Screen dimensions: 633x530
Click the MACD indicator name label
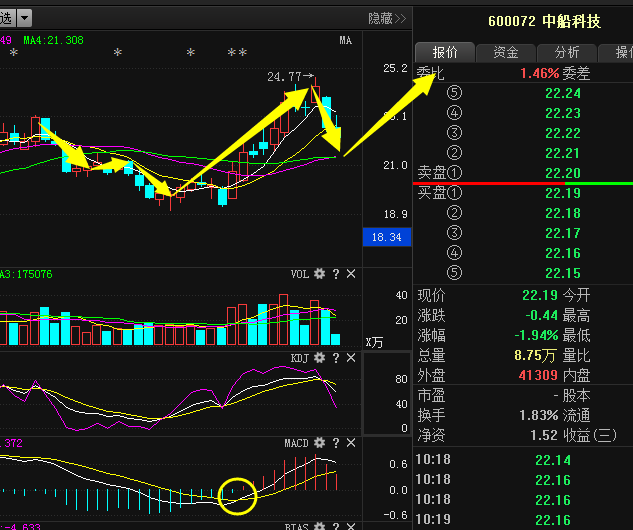pos(297,441)
